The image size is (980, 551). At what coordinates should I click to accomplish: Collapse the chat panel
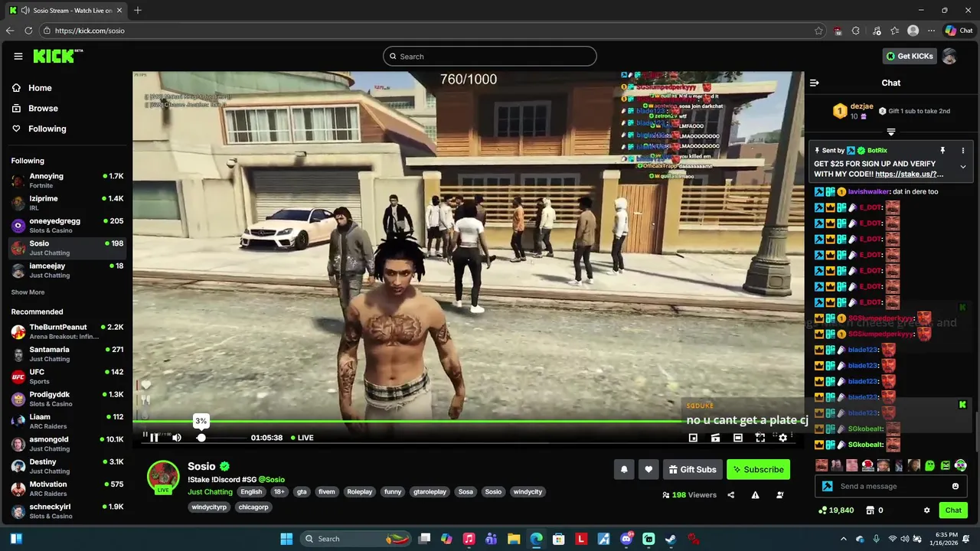(x=815, y=83)
